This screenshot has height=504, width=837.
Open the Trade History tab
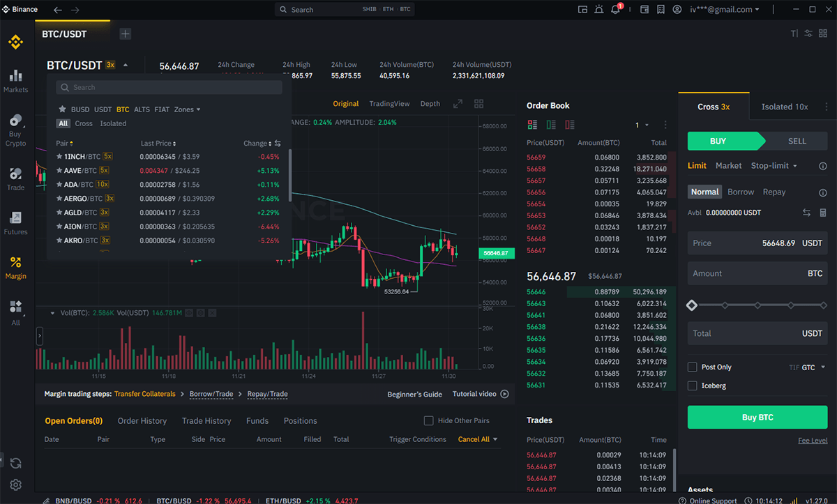tap(206, 421)
